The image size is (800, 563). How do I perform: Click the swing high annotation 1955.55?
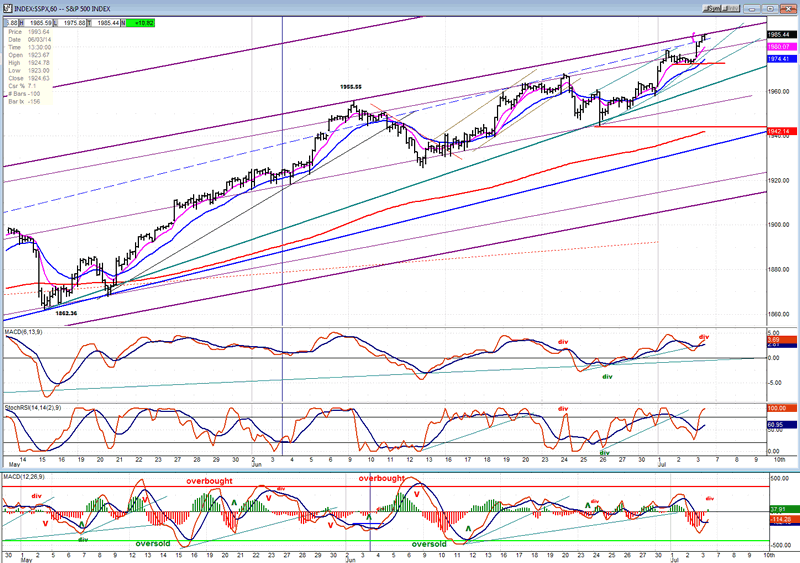point(351,87)
